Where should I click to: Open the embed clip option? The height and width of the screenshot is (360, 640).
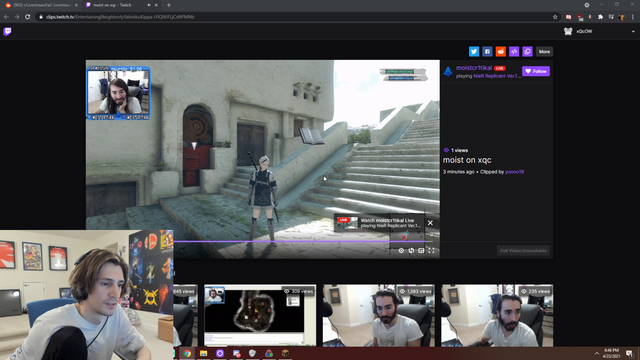pos(514,51)
